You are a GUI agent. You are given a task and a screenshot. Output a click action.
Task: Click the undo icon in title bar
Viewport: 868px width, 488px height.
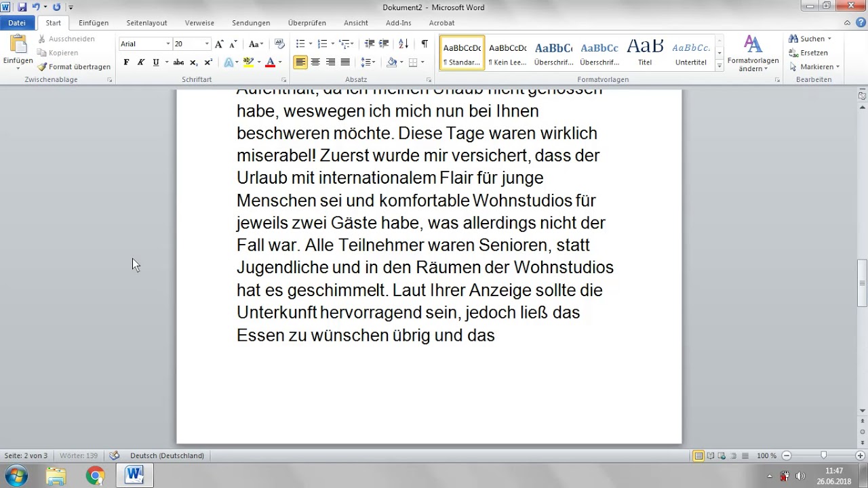(x=36, y=7)
